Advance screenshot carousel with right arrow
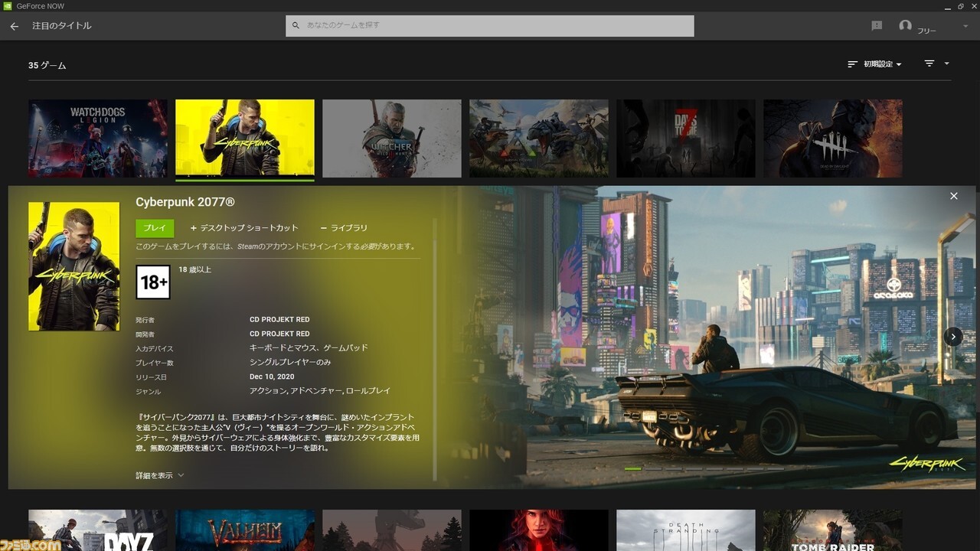 click(953, 336)
